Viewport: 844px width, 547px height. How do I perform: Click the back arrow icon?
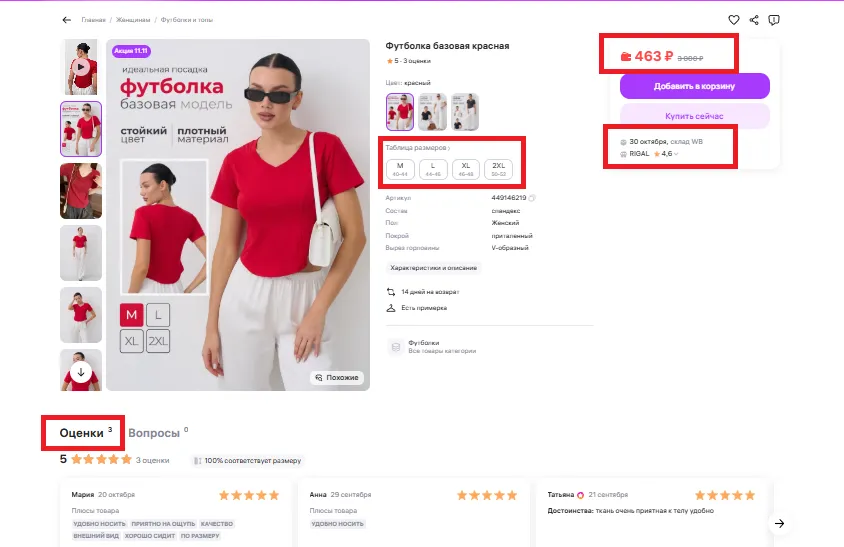point(67,20)
